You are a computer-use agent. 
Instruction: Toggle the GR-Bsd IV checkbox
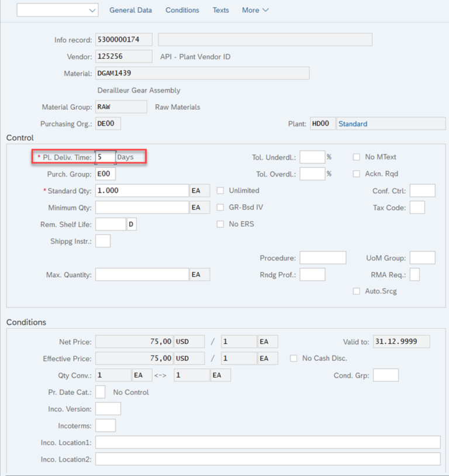click(220, 207)
